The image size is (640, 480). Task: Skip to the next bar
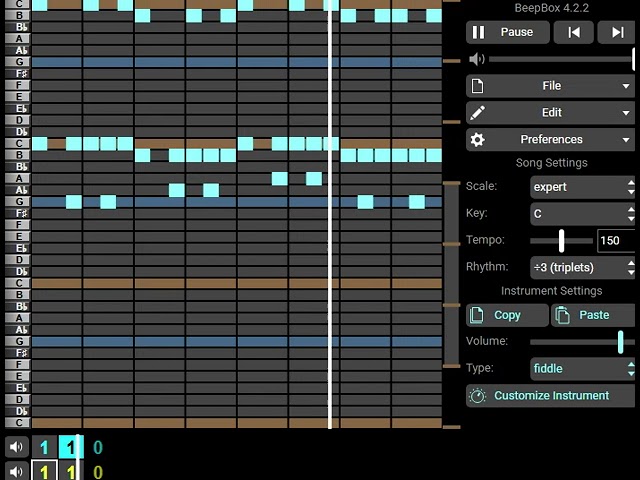click(x=618, y=32)
